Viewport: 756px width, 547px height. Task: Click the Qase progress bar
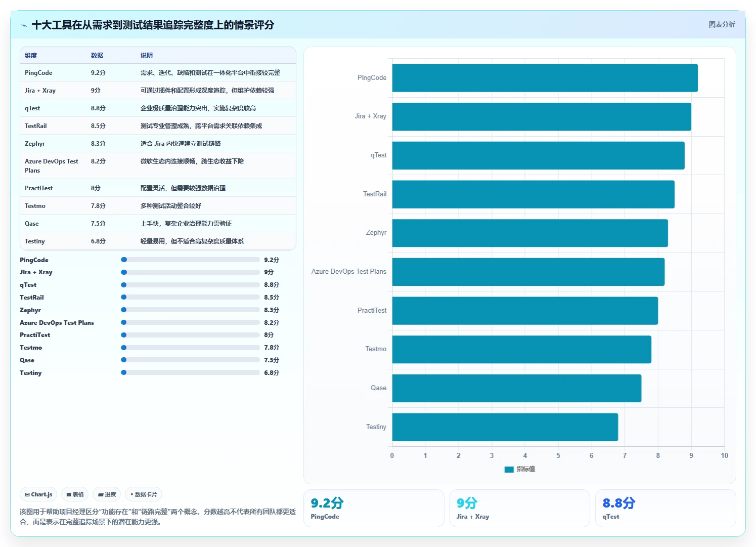pos(190,360)
